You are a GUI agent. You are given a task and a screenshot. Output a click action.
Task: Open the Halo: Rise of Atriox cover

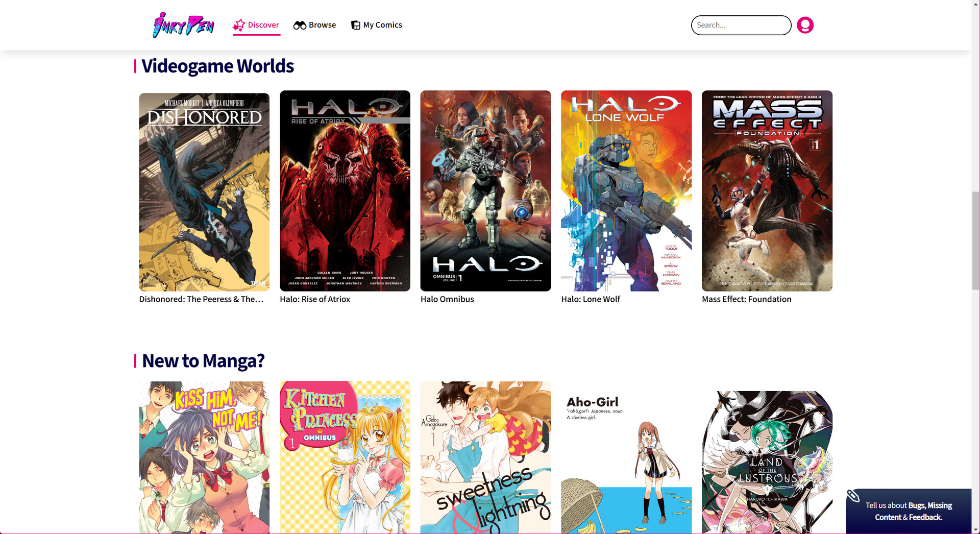(345, 191)
